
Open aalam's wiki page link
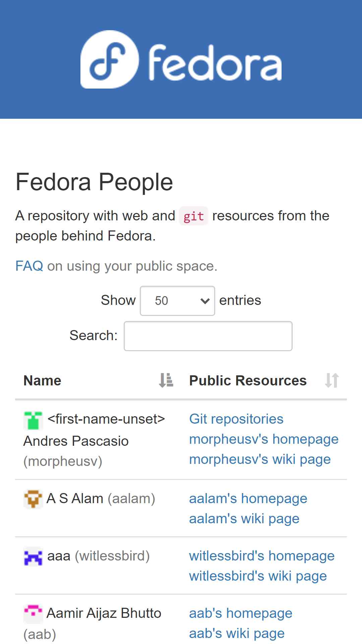tap(244, 519)
